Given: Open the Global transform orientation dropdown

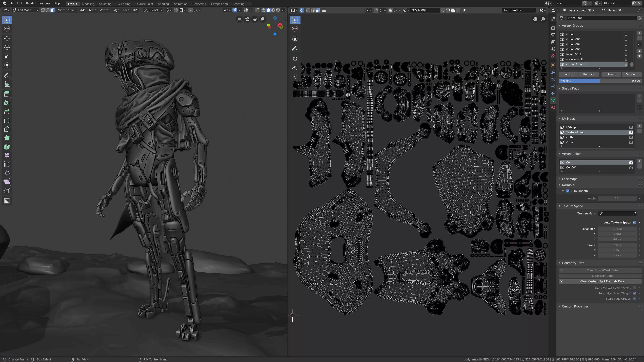Looking at the screenshot, I should tap(153, 10).
